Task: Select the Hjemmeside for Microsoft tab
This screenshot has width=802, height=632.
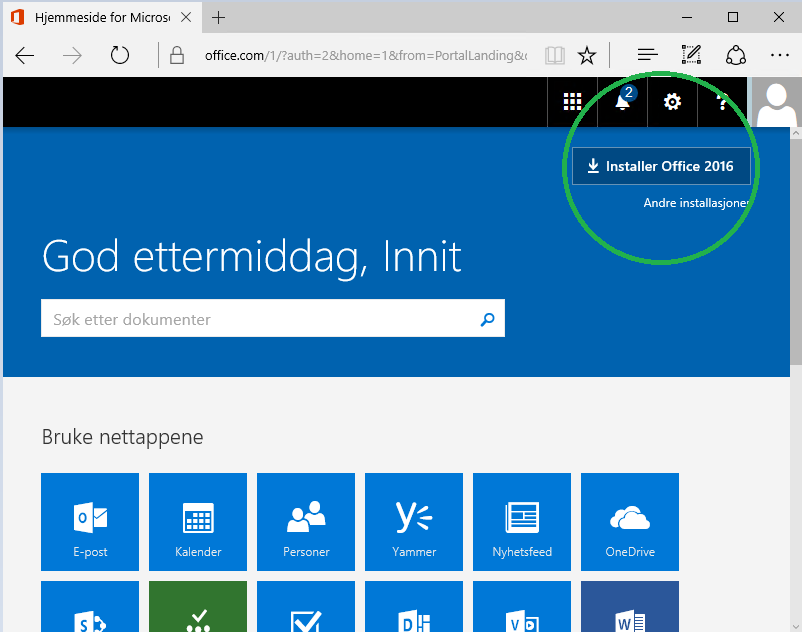Action: pyautogui.click(x=102, y=17)
